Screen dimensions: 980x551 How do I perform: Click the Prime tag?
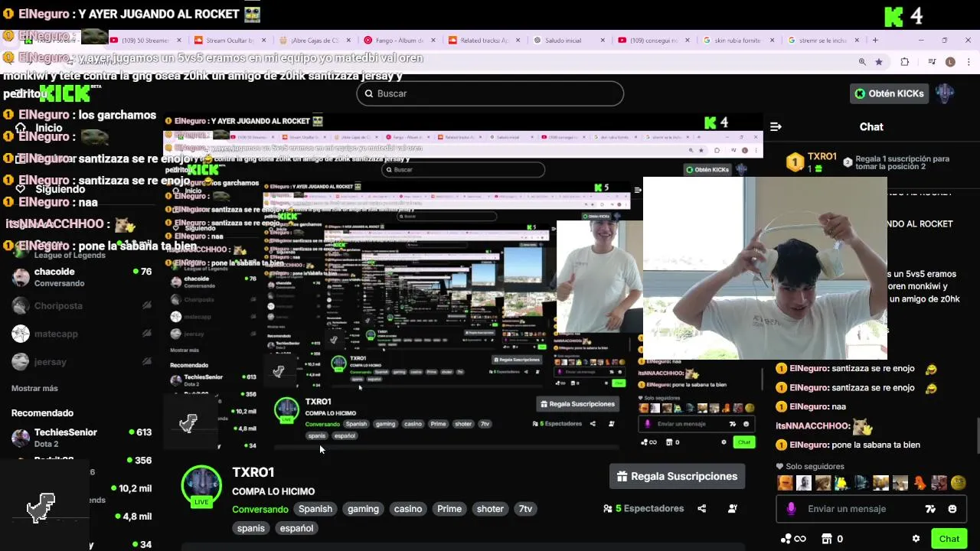point(449,509)
